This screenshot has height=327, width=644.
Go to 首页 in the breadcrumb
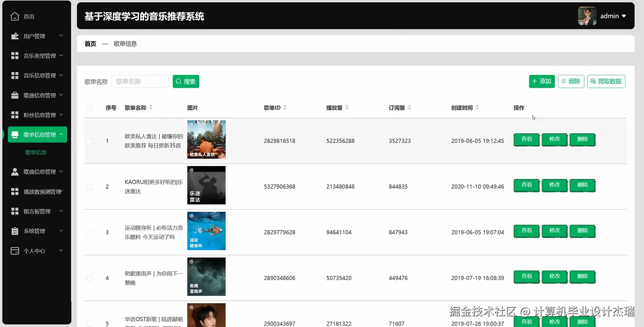point(90,44)
